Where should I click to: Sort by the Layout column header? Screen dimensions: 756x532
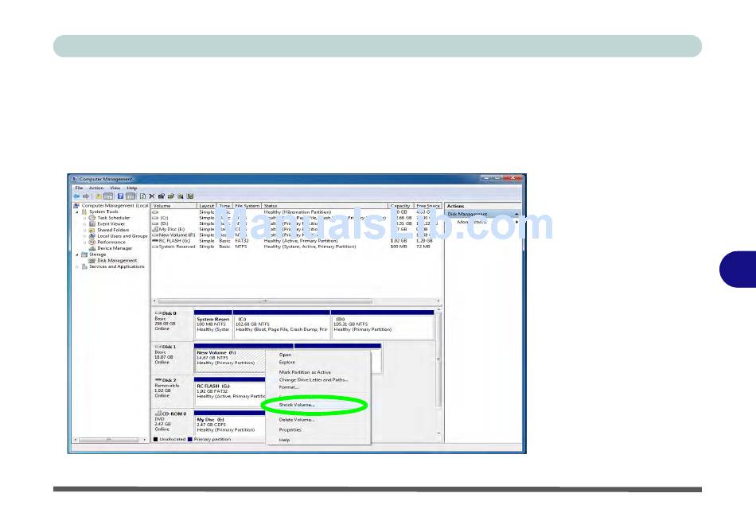click(207, 206)
